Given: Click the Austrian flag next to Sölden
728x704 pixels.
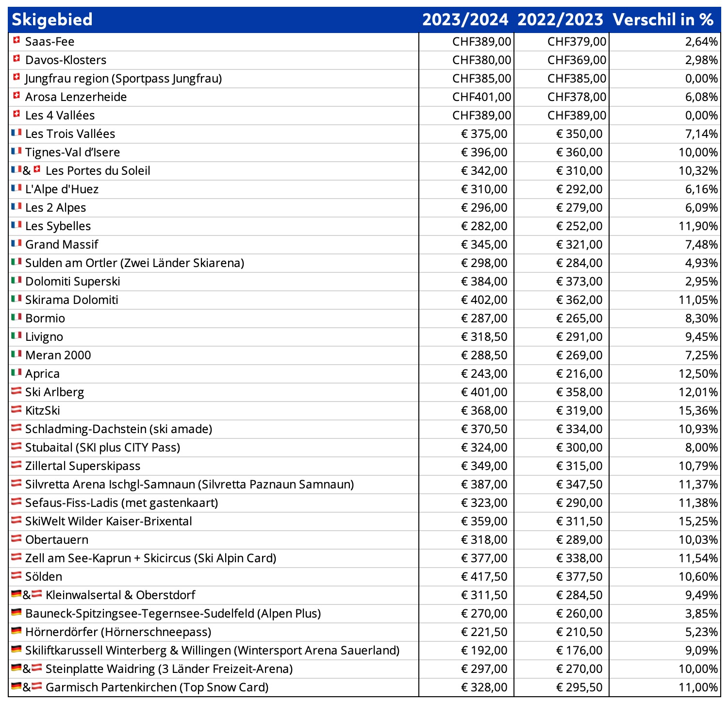Looking at the screenshot, I should coord(17,575).
